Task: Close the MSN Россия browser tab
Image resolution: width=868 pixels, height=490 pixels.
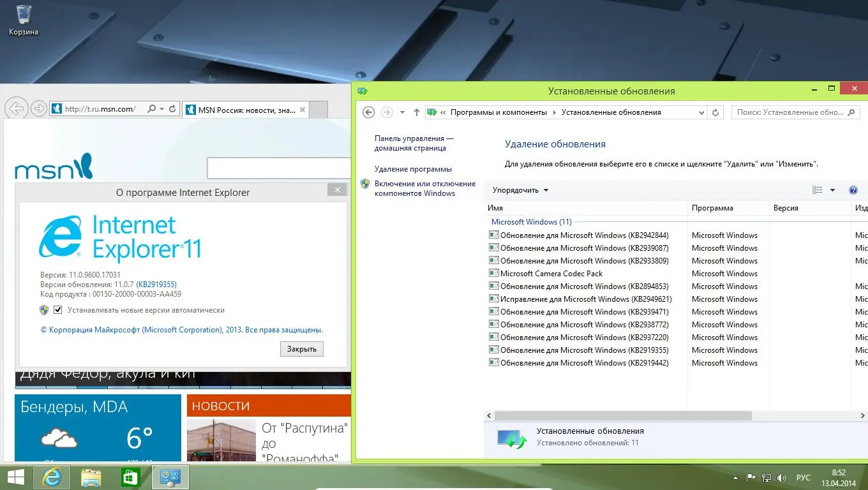Action: pyautogui.click(x=303, y=110)
